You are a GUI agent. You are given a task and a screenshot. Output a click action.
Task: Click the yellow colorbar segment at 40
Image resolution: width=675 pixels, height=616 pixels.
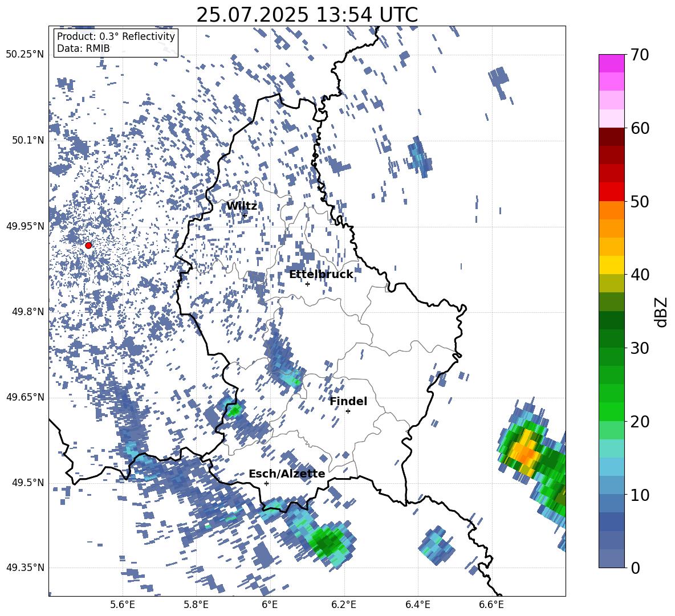[x=612, y=265]
